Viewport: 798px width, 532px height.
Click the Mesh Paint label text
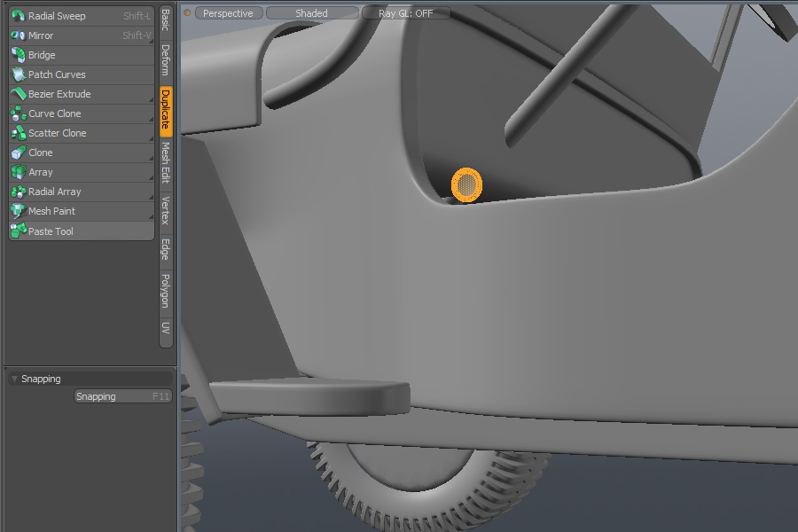[x=51, y=211]
